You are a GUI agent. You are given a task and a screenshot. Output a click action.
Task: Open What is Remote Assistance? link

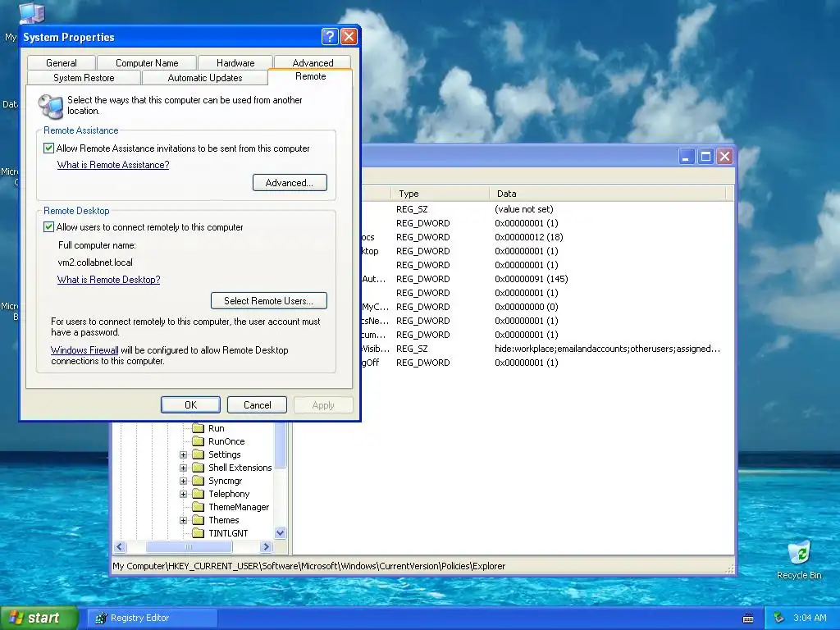click(x=113, y=165)
